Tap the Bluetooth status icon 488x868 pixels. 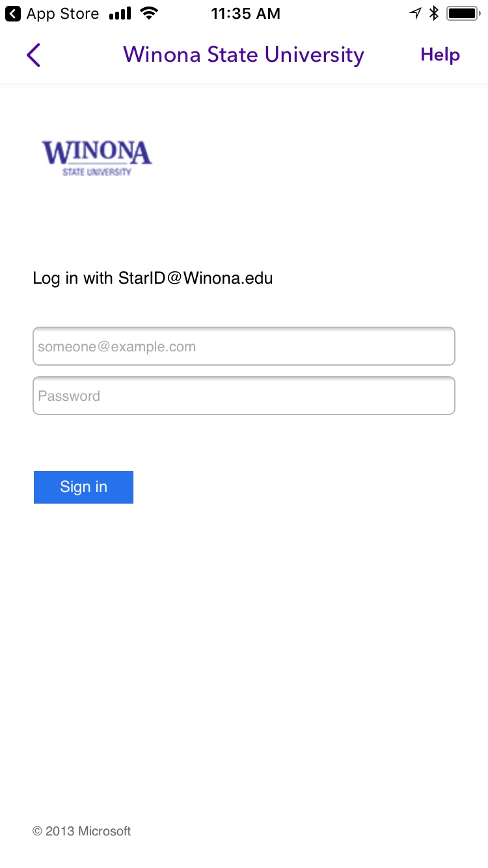tap(434, 14)
